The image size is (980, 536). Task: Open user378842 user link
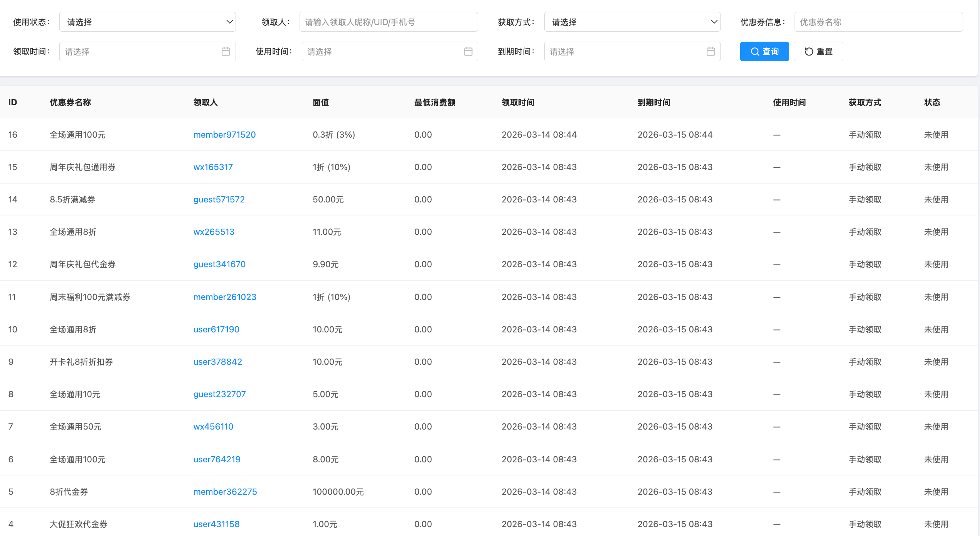coord(217,362)
